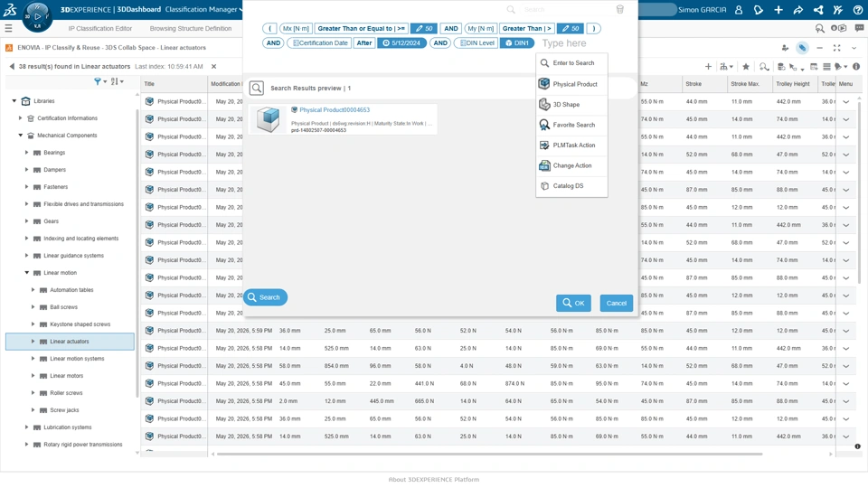Open the user profile icon
The width and height of the screenshot is (868, 488).
coord(739,9)
